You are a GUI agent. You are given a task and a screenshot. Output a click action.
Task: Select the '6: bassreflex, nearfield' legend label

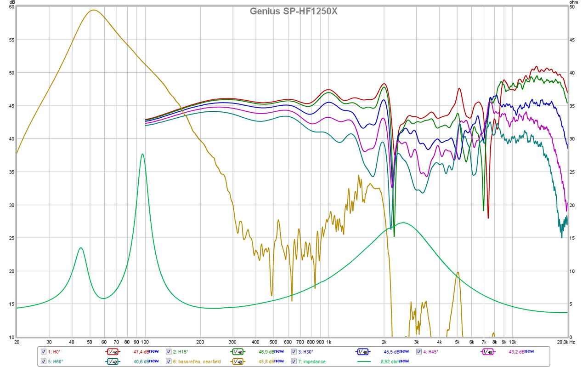coord(197,361)
